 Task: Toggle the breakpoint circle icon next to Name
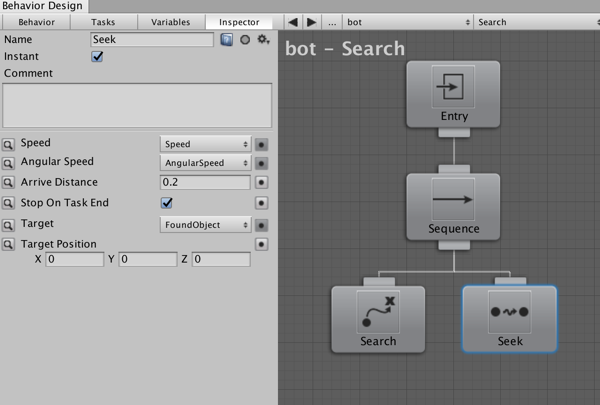[x=245, y=39]
